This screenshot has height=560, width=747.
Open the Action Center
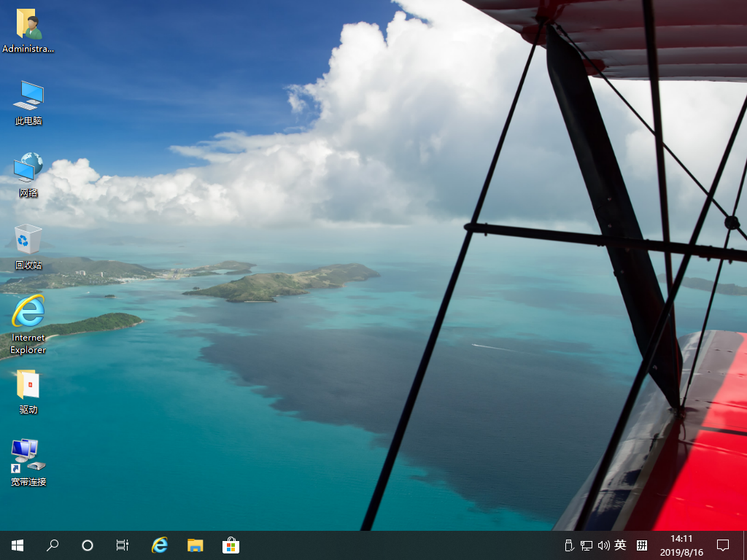click(723, 545)
